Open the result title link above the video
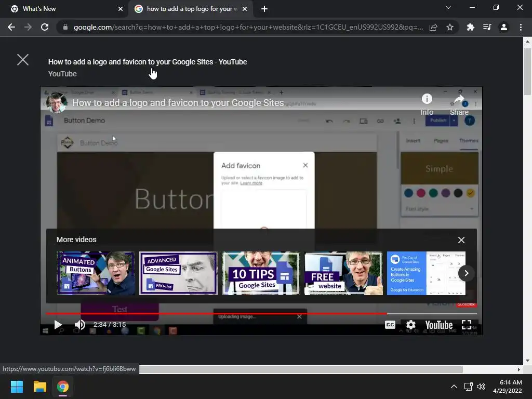Viewport: 532px width, 399px height. (x=147, y=62)
